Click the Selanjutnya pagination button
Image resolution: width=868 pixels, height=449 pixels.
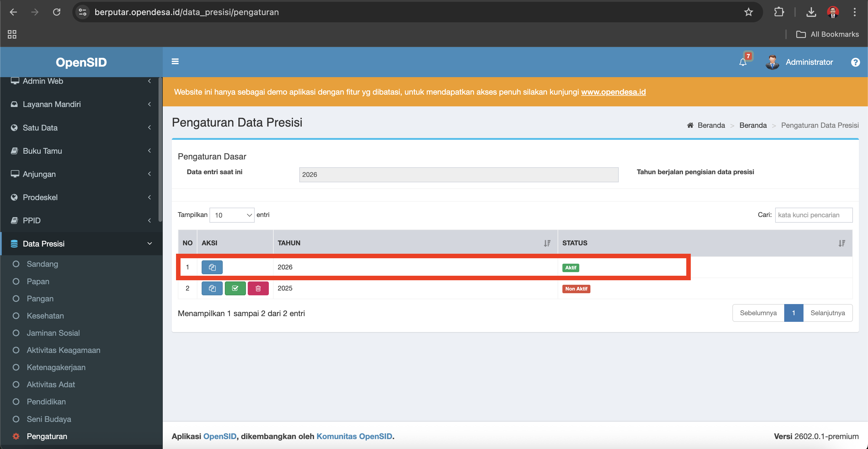(x=827, y=313)
